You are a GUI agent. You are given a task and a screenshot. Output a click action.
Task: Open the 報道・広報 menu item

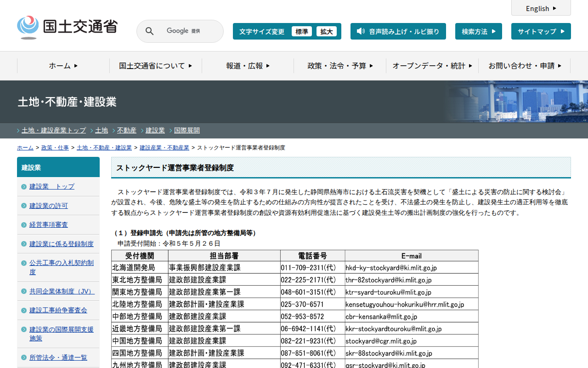pyautogui.click(x=248, y=66)
